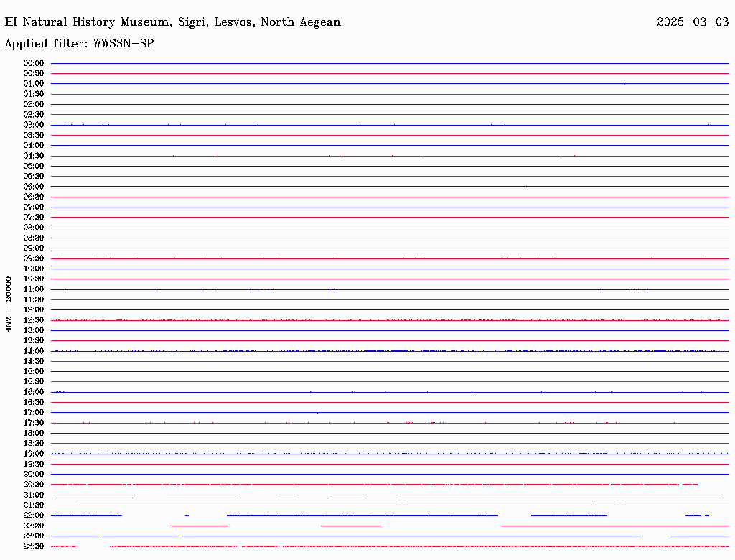Screen dimensions: 735x560
Task: Select the 23:00 time label
Action: pos(34,536)
